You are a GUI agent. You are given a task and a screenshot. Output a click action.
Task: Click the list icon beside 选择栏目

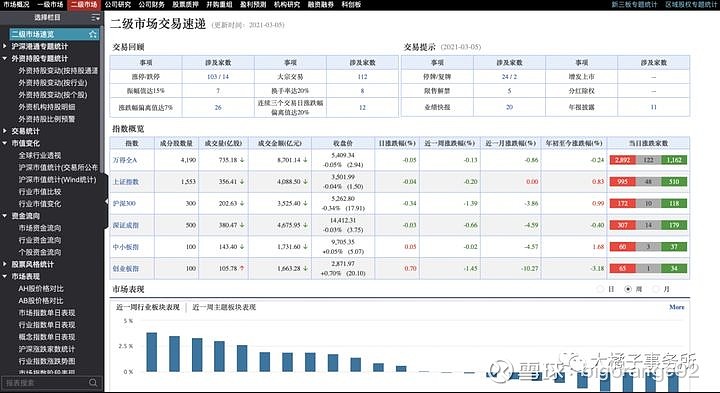coord(96,17)
